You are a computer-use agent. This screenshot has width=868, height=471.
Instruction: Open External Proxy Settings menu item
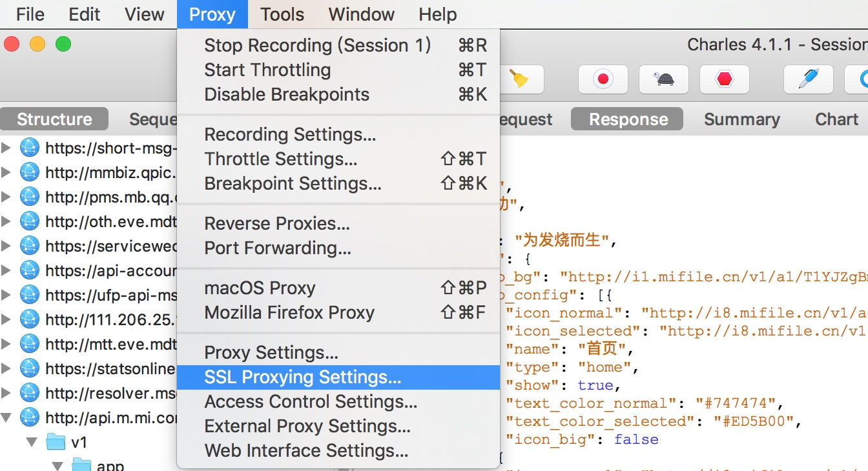[338, 426]
